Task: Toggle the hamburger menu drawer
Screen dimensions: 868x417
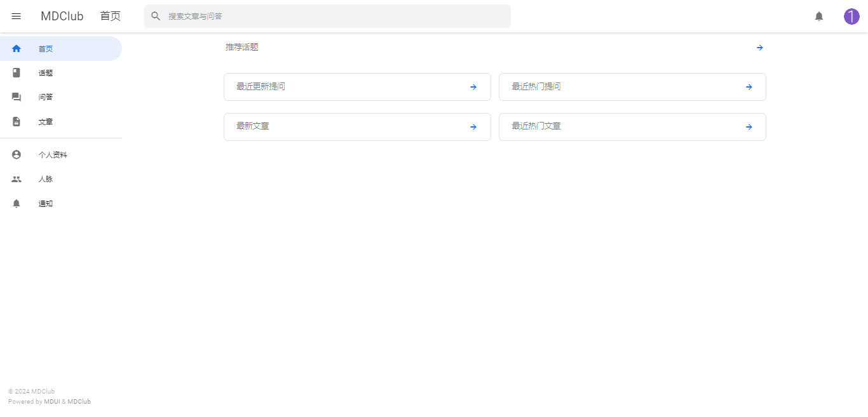Action: pos(17,17)
